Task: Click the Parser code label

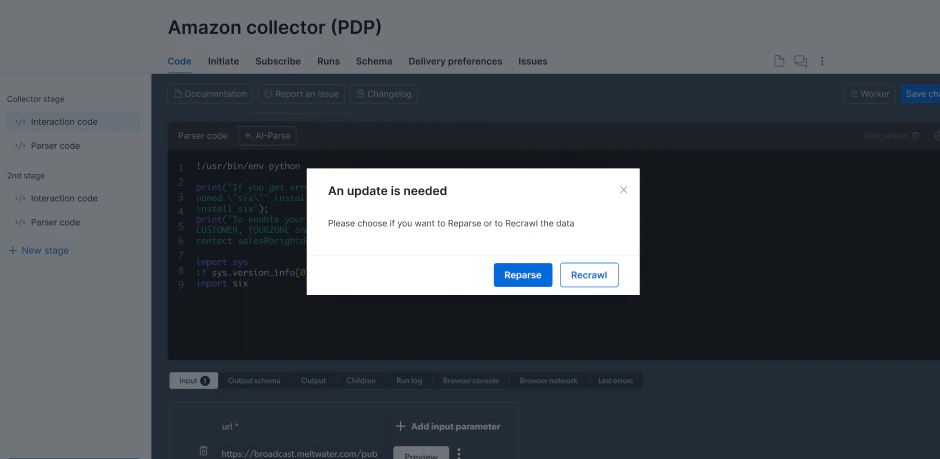Action: click(203, 136)
